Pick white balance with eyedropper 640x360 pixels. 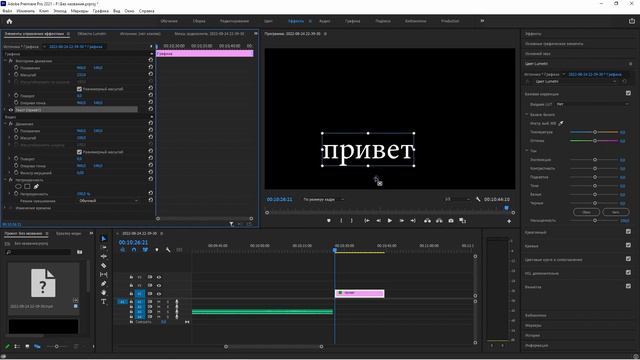point(561,123)
